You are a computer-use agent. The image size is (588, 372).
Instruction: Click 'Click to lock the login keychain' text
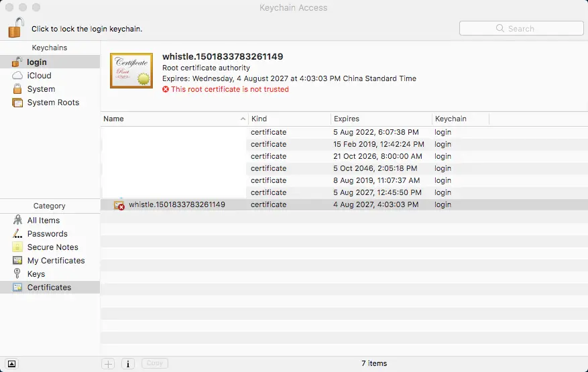pyautogui.click(x=86, y=29)
